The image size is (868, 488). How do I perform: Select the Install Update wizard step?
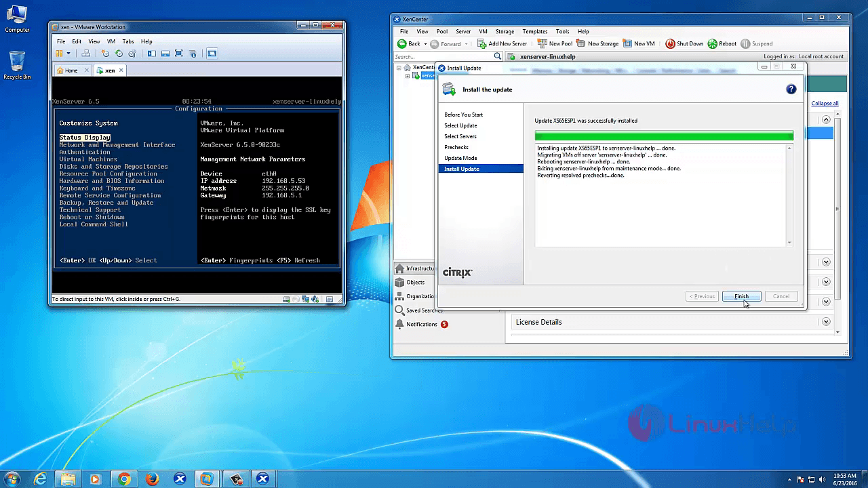pyautogui.click(x=481, y=169)
